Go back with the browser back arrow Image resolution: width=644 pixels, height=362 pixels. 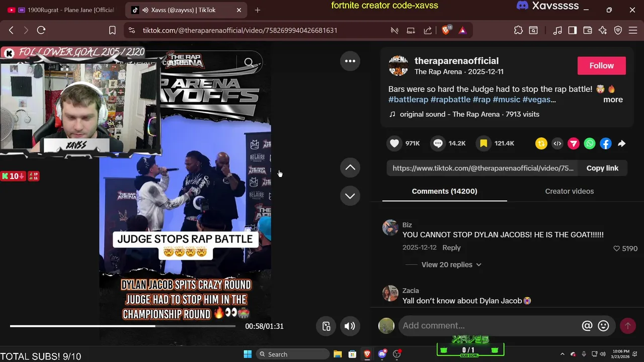(x=11, y=30)
